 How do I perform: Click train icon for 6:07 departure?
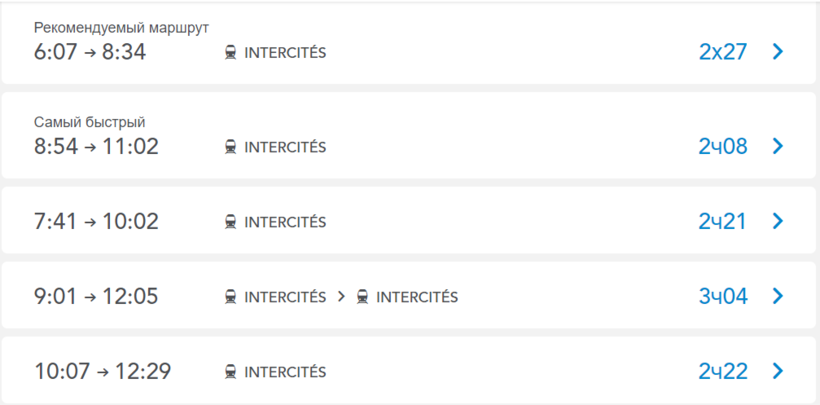tap(231, 52)
